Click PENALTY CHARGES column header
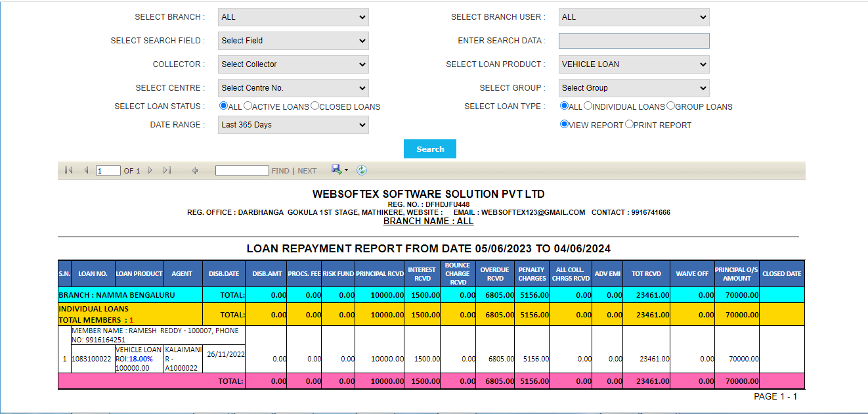This screenshot has width=868, height=414. pos(532,274)
